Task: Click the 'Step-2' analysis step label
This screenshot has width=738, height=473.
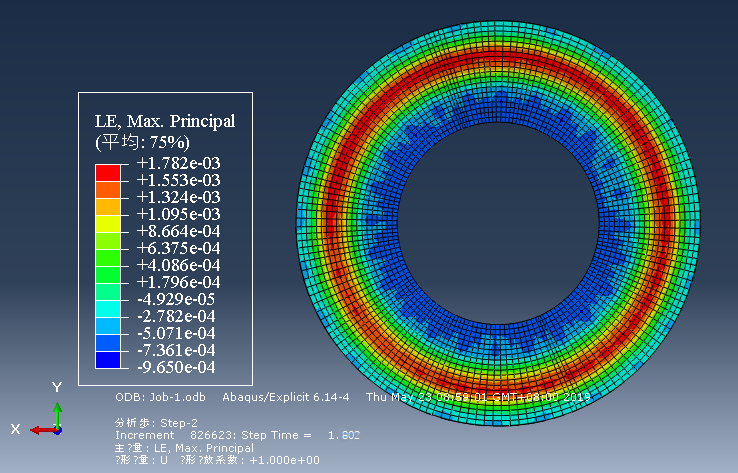Action: point(179,423)
